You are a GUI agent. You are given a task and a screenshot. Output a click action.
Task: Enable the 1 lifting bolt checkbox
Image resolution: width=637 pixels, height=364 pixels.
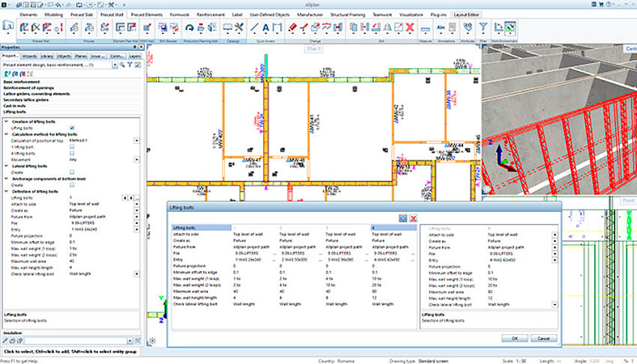72,147
